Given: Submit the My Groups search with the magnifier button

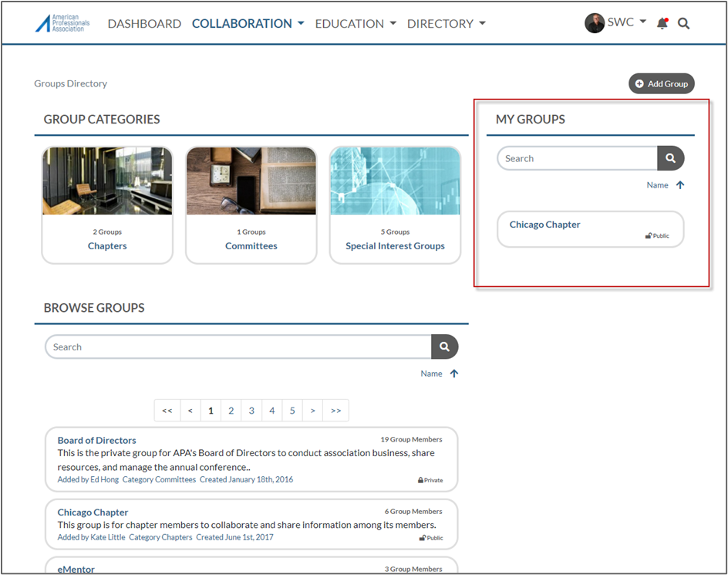Looking at the screenshot, I should pyautogui.click(x=670, y=158).
